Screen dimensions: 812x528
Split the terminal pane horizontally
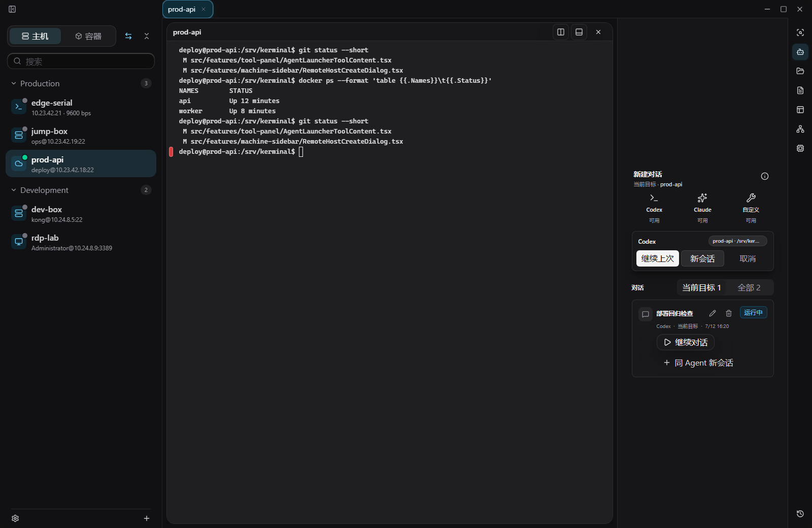[579, 32]
